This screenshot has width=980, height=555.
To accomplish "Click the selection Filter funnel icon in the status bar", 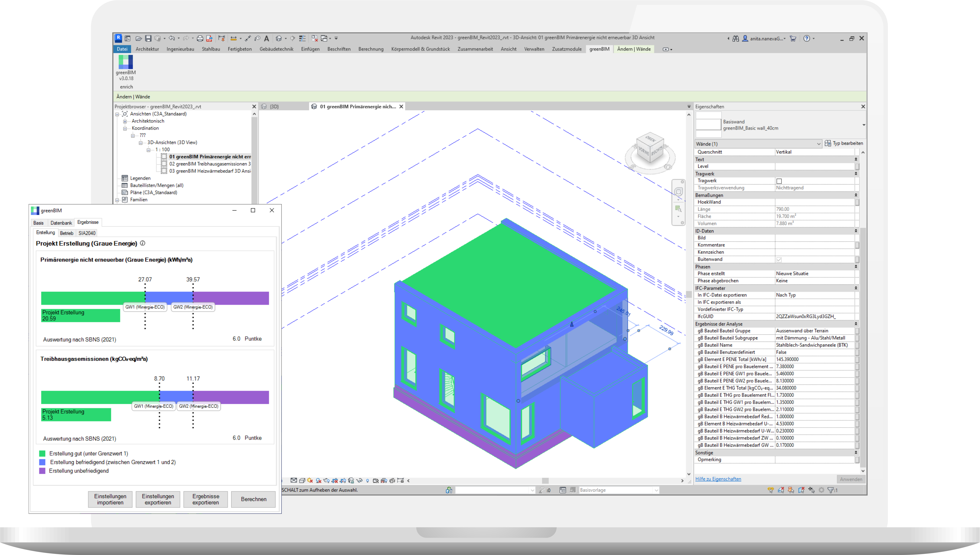I will [831, 490].
